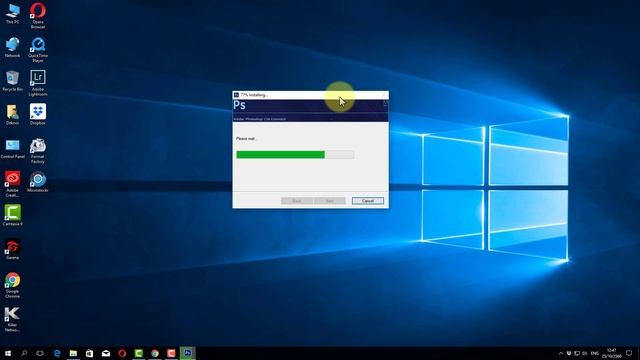Select the Control Panel desktop icon
The width and height of the screenshot is (640, 360).
tap(13, 149)
